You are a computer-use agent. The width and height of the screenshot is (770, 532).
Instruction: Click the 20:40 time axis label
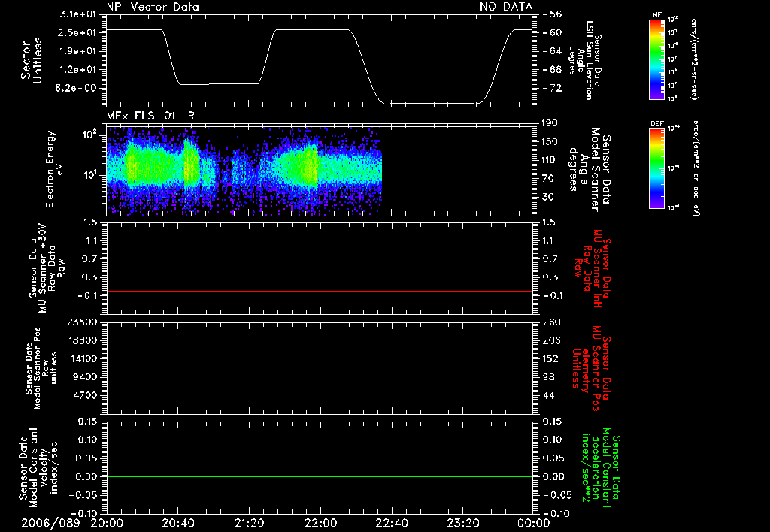(x=177, y=524)
